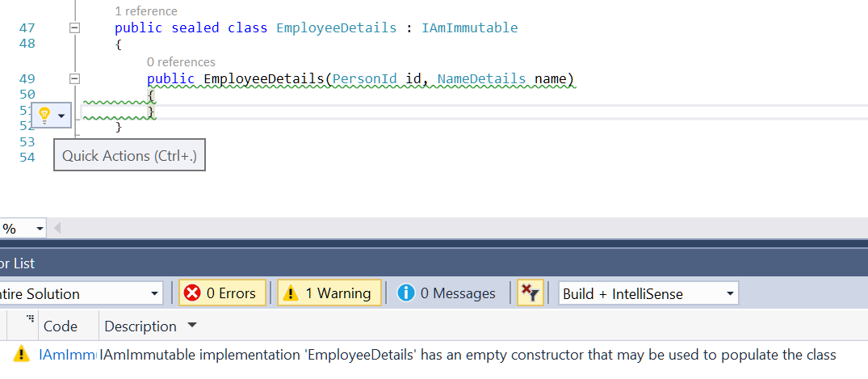Toggle the 0 Errors filter
This screenshot has width=868, height=379.
coord(221,293)
